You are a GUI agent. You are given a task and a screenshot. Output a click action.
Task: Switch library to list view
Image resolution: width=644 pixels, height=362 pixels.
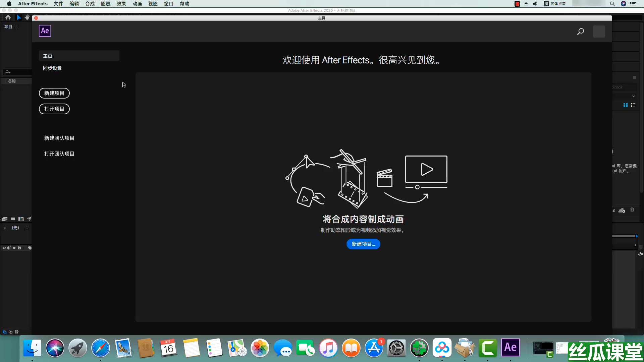633,105
